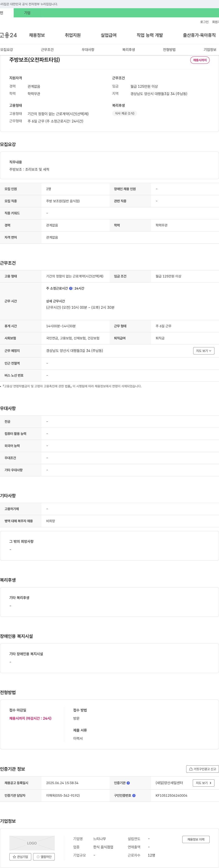Select 12명 employee count
This screenshot has height=868, width=219.
151,855
